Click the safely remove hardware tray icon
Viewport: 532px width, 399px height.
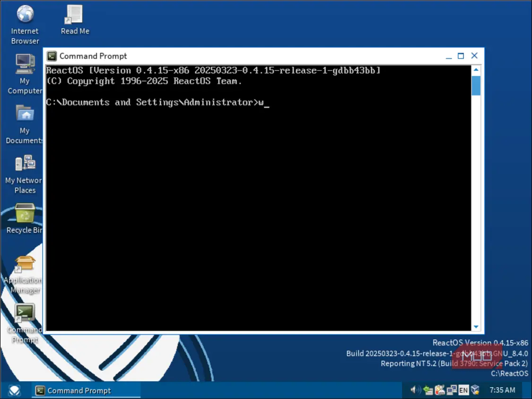pos(428,390)
